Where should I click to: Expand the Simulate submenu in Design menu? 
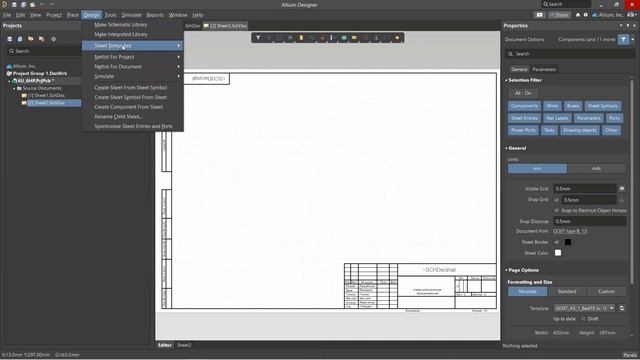133,76
